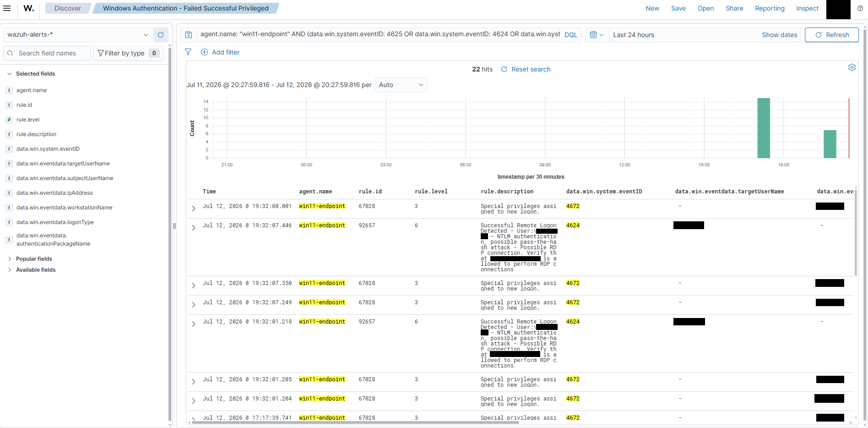Click the tall histogram bar near 17:00

click(764, 128)
